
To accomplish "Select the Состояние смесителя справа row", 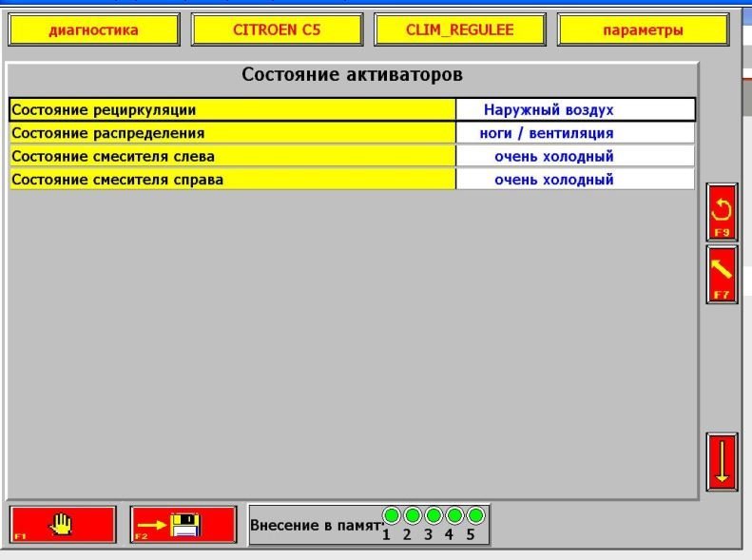I will [x=232, y=180].
